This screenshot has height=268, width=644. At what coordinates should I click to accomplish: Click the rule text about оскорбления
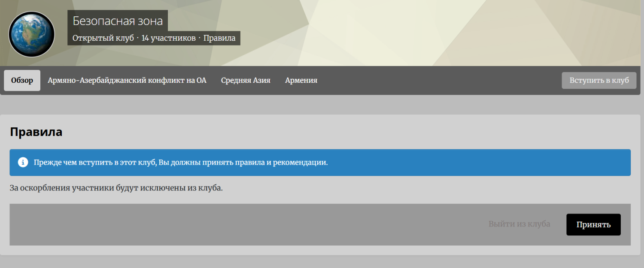tap(116, 188)
